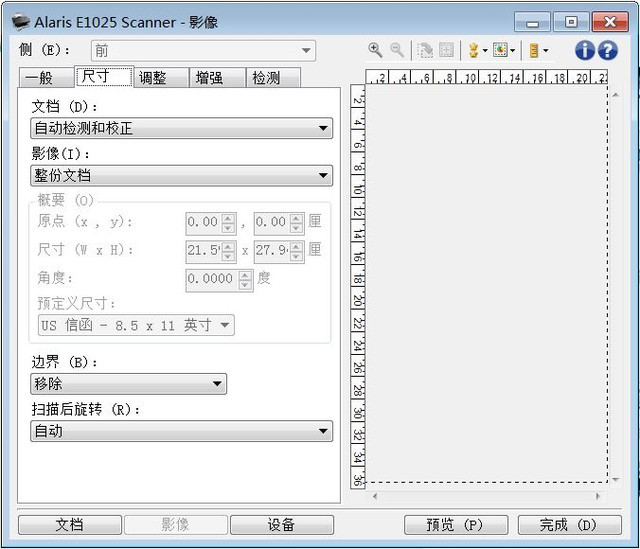Open the arrow beside the stars icon
This screenshot has width=640, height=549.
[x=485, y=51]
